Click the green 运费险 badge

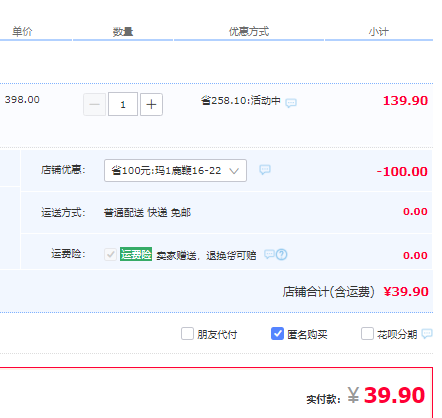pyautogui.click(x=136, y=254)
